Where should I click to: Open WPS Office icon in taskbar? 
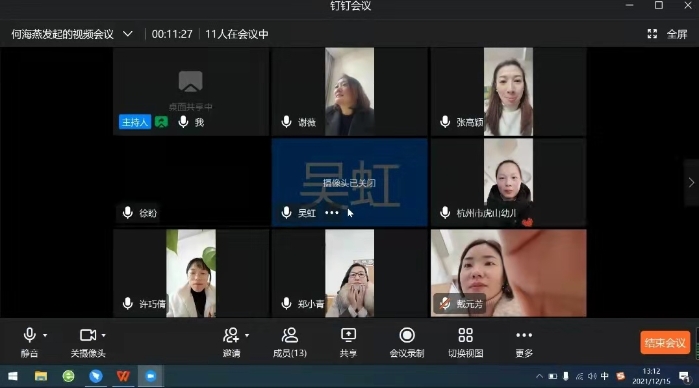tap(123, 376)
